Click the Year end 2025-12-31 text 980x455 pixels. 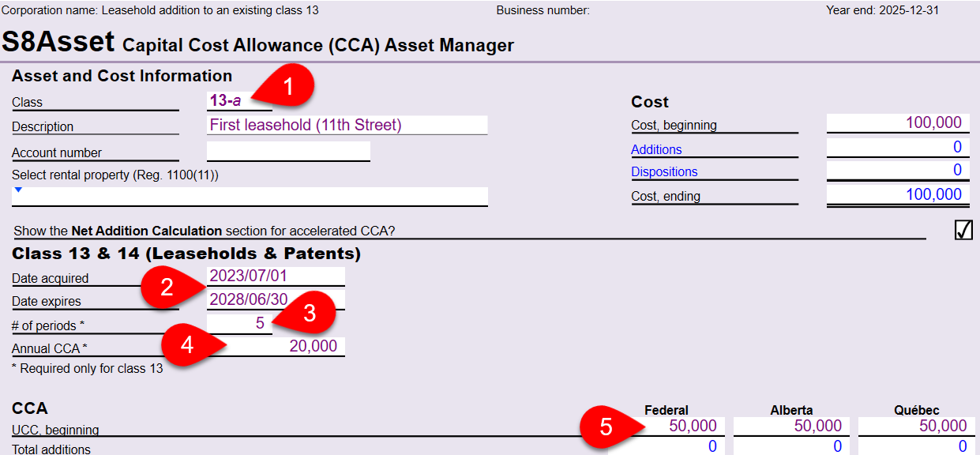click(882, 10)
